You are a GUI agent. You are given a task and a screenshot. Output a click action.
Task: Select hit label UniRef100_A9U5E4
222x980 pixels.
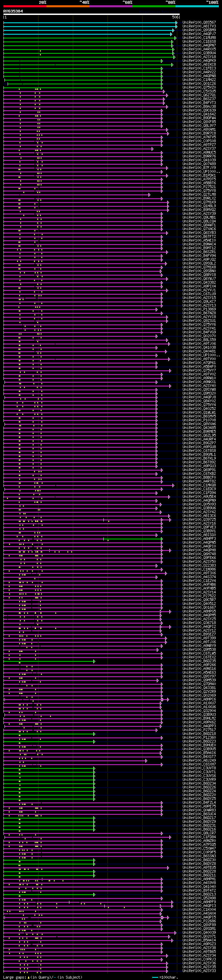click(x=199, y=496)
